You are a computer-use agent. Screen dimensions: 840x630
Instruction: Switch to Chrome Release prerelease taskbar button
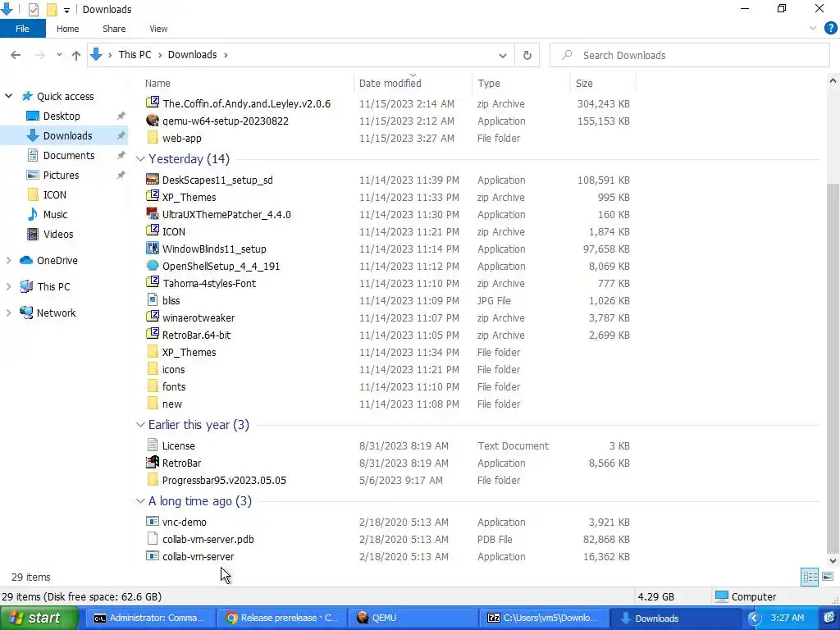pyautogui.click(x=282, y=618)
